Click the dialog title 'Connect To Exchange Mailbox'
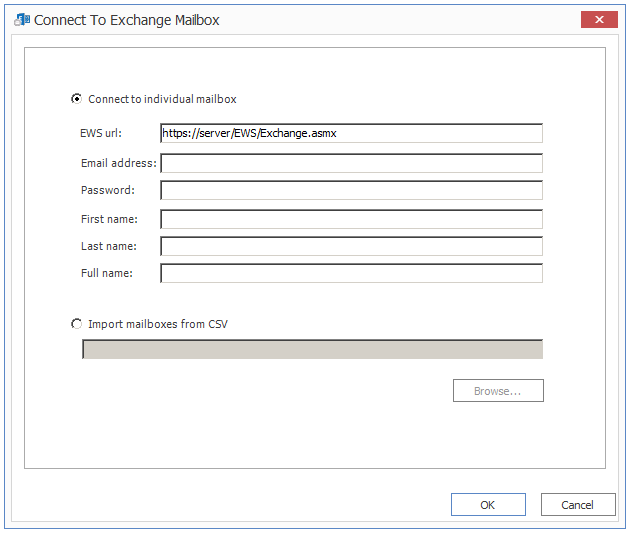The height and width of the screenshot is (533, 629). coord(127,20)
